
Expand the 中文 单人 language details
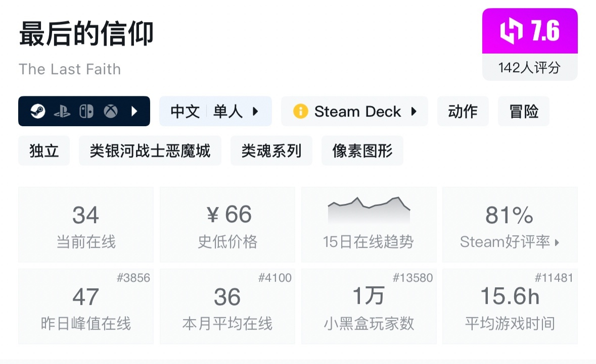pos(255,111)
